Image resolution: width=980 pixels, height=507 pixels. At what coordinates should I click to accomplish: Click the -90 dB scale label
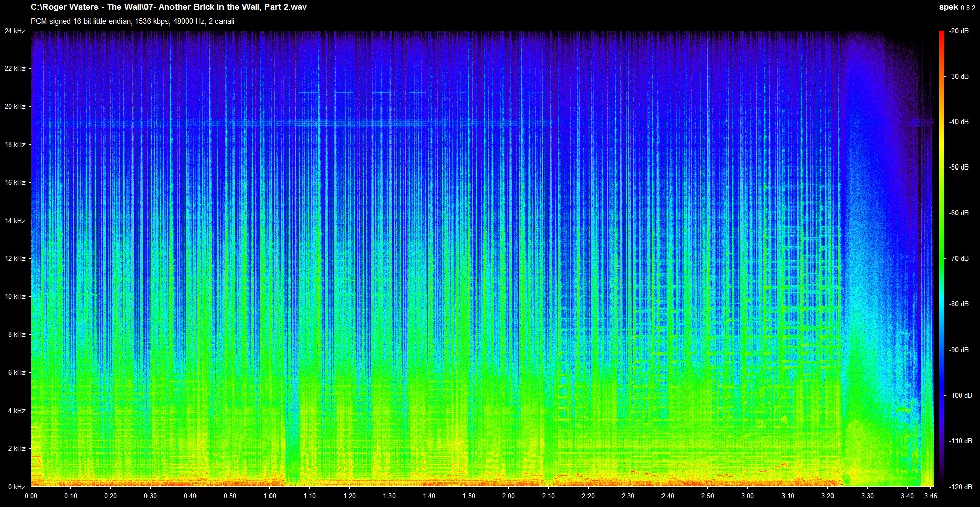click(x=959, y=350)
